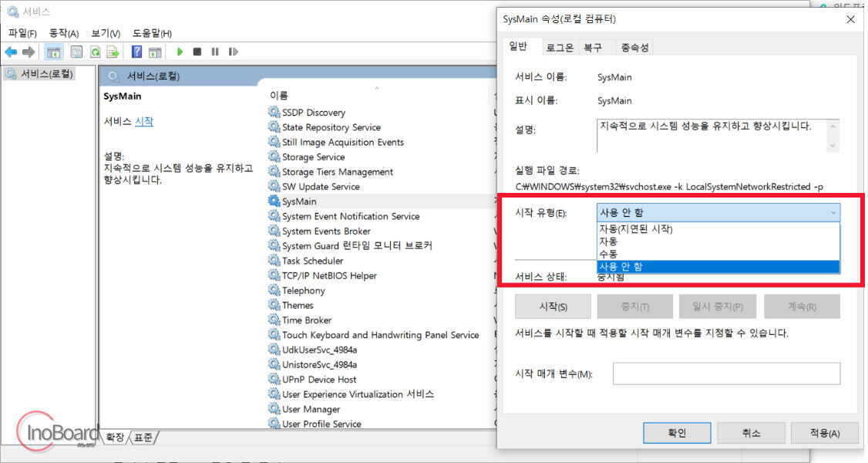Choose 사용 안 함 in dropdown list
Image resolution: width=868 pixels, height=463 pixels.
718,267
